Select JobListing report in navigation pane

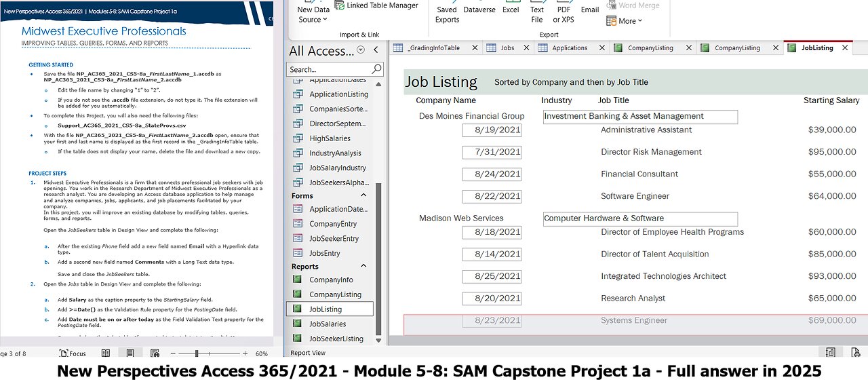tap(330, 309)
